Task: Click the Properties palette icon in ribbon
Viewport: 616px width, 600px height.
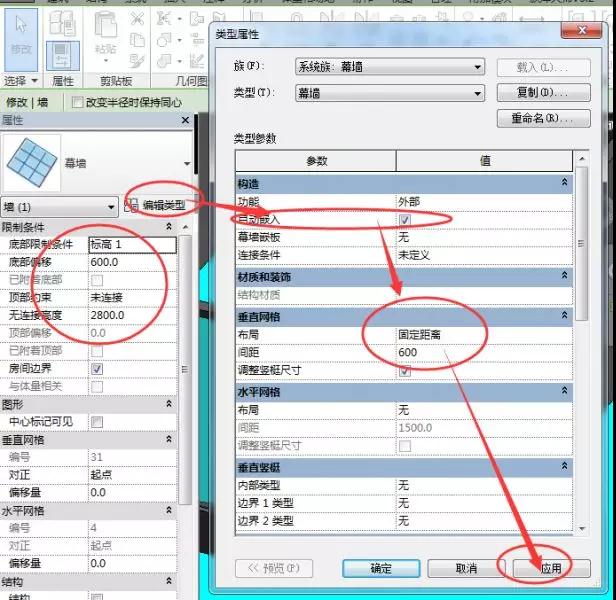Action: [62, 56]
